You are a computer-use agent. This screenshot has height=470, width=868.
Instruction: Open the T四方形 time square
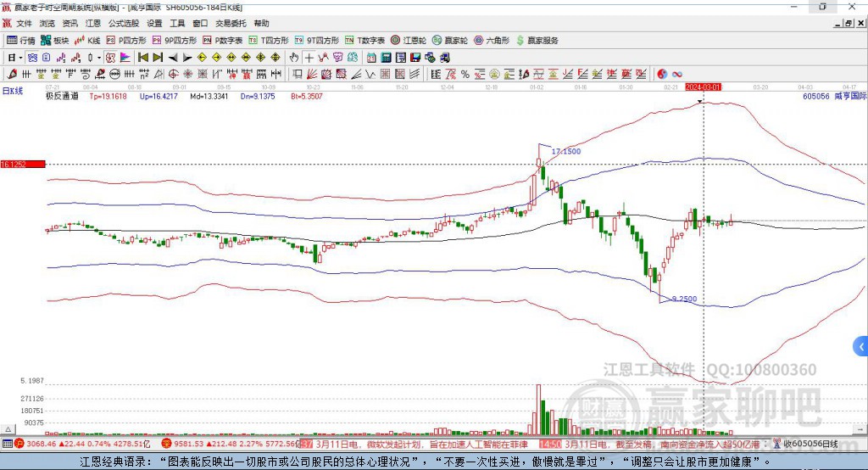269,41
